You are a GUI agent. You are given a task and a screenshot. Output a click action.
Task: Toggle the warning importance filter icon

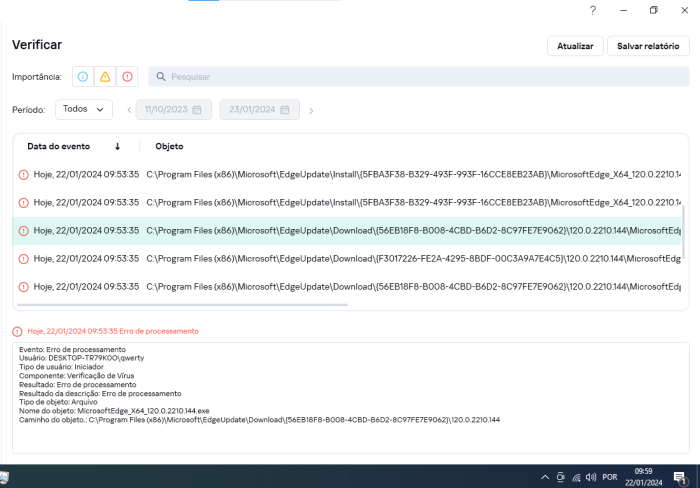[x=105, y=77]
